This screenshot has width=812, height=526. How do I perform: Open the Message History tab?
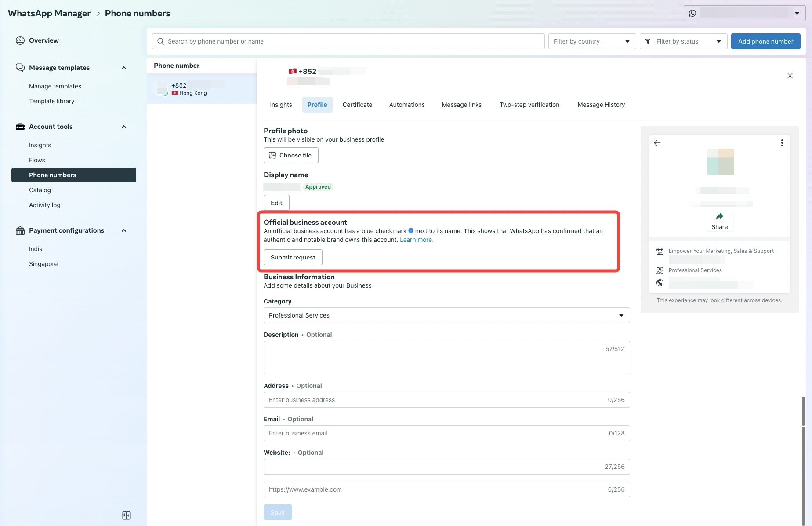[601, 105]
